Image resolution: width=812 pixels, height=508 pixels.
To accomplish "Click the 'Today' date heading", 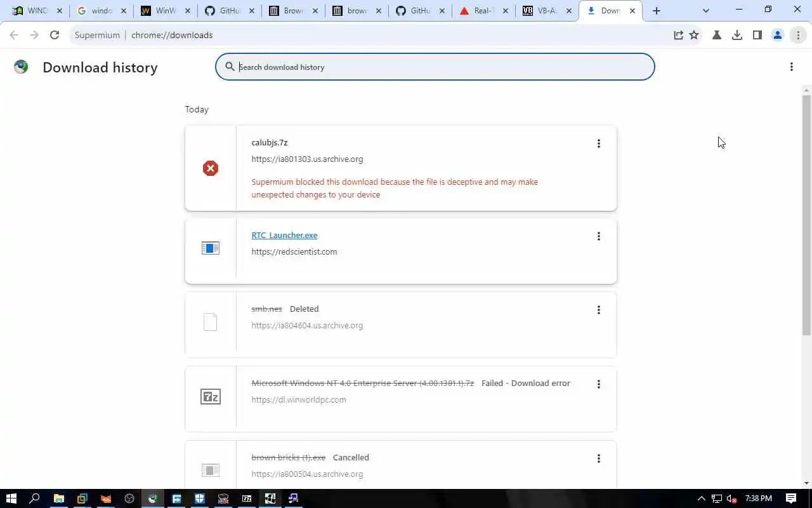I will pos(197,109).
